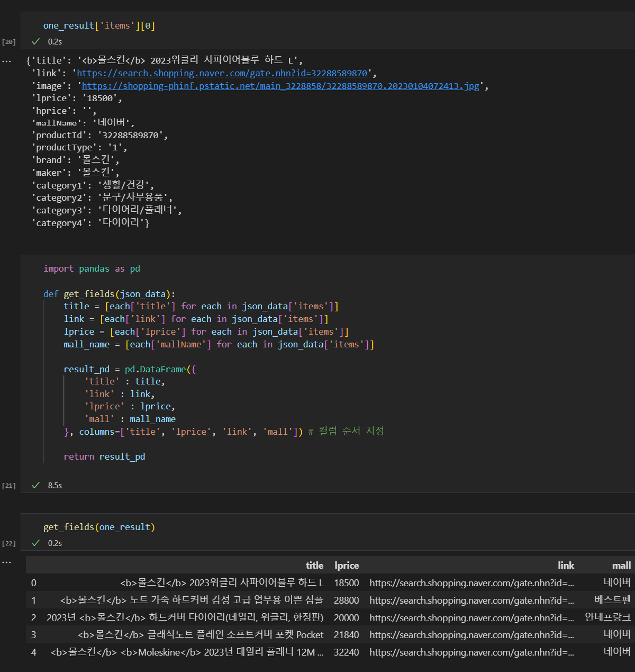Place cursor in get_fields(one_result) cell
Image resolution: width=635 pixels, height=672 pixels.
click(99, 527)
